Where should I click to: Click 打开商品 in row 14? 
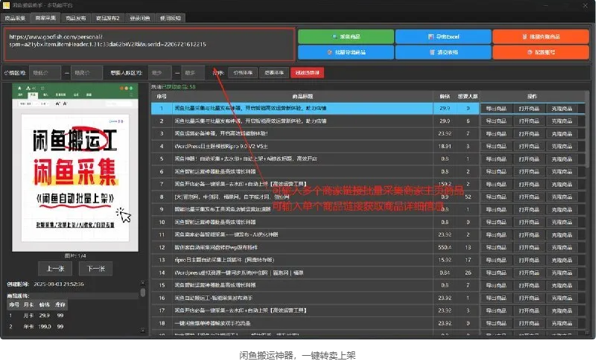[529, 273]
